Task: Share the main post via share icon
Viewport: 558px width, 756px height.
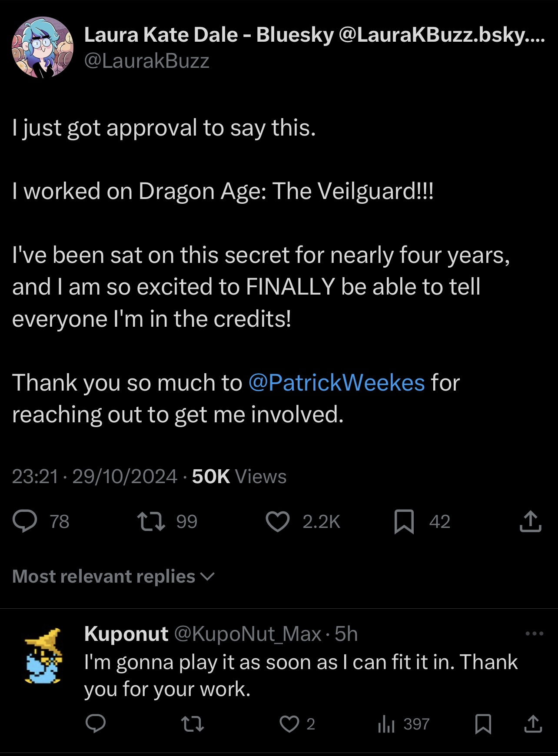Action: (x=530, y=521)
